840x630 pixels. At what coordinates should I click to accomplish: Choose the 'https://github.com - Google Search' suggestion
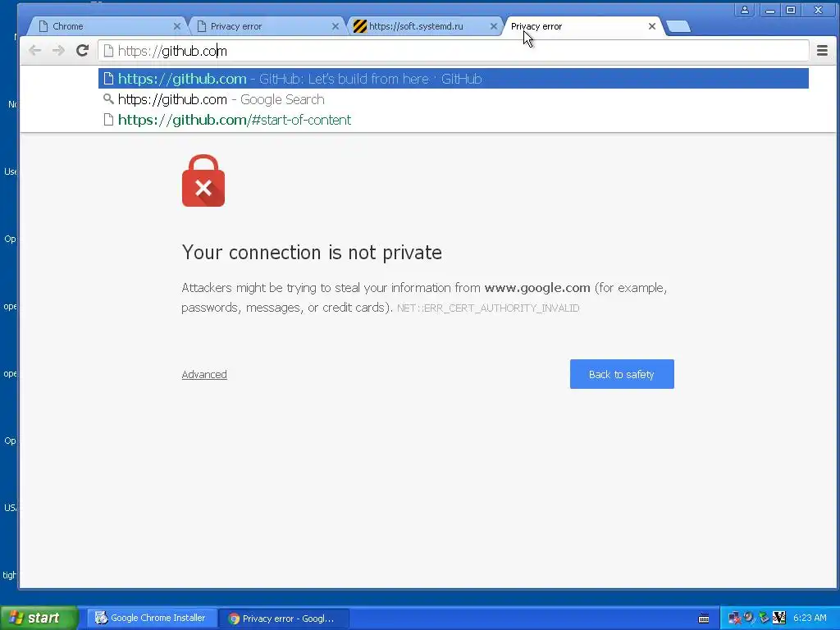[x=453, y=99]
